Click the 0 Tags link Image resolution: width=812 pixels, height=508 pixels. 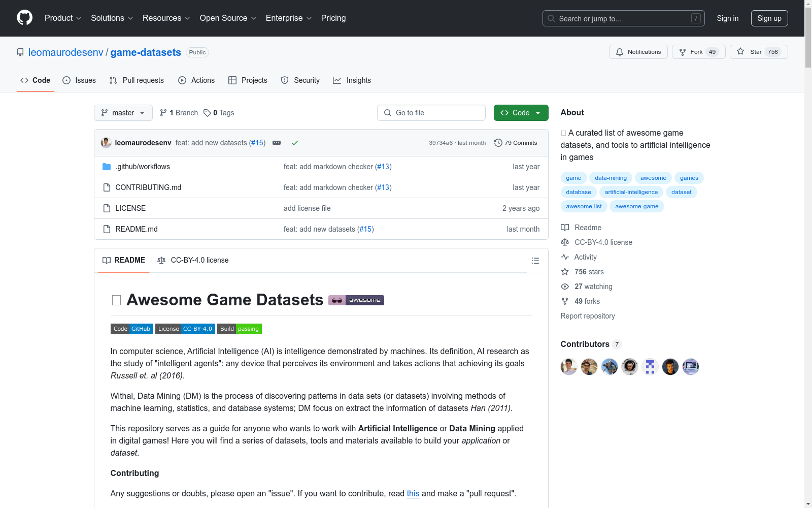[x=219, y=113]
